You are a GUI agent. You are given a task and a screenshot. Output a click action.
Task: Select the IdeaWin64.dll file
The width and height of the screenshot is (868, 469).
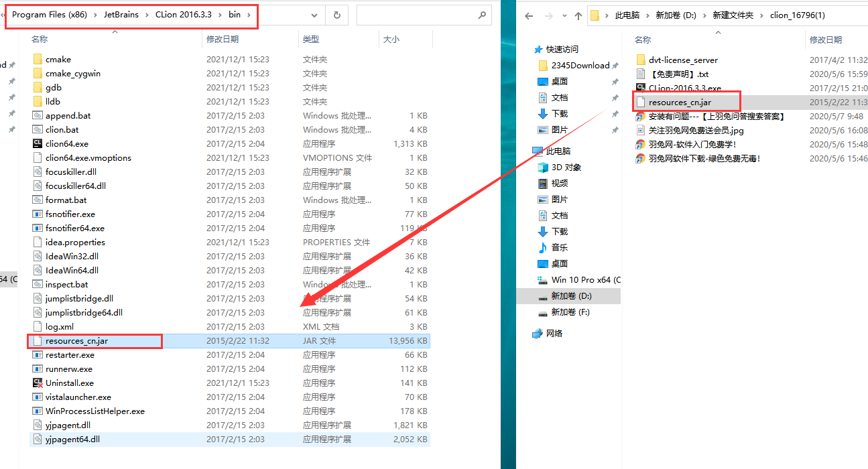[72, 271]
